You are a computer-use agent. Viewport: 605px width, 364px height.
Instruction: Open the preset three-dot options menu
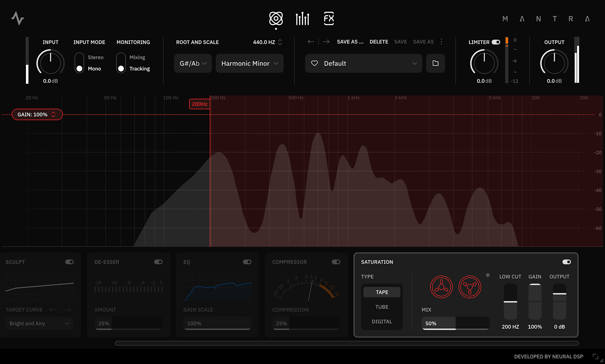point(441,42)
